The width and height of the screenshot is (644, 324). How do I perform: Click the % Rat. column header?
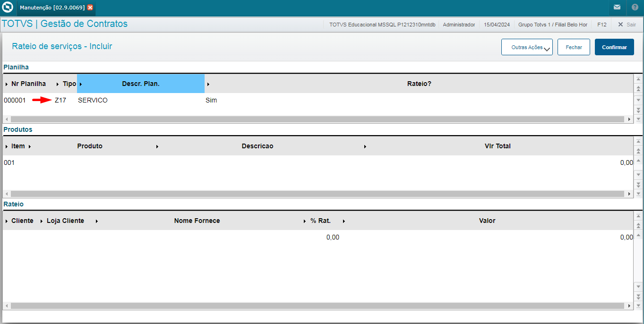point(320,221)
